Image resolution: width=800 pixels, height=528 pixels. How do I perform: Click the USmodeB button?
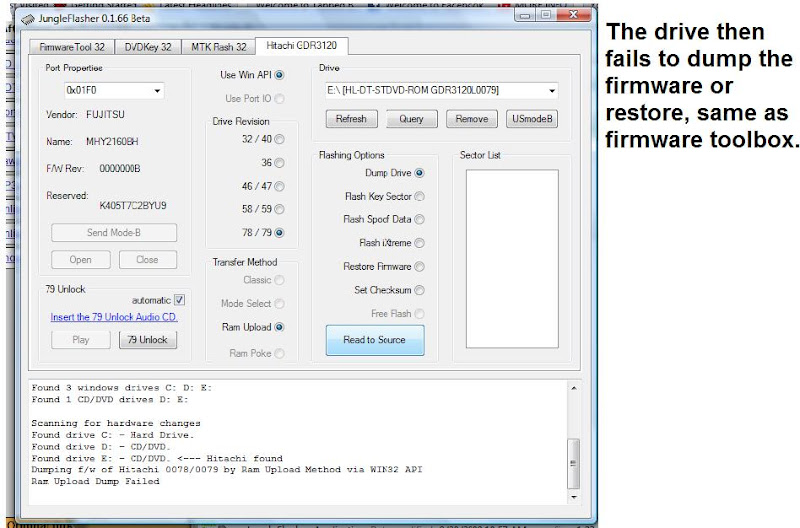(532, 119)
